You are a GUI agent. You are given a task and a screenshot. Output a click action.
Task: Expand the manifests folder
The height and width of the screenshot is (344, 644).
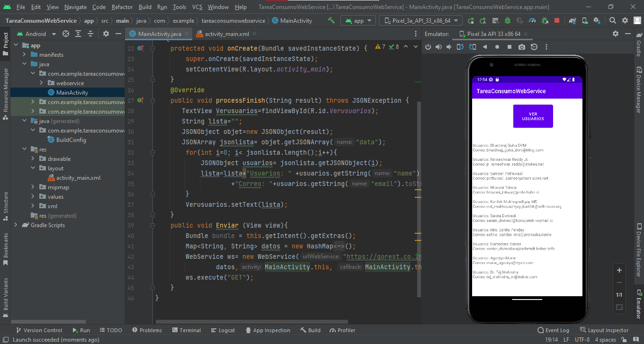tap(25, 55)
